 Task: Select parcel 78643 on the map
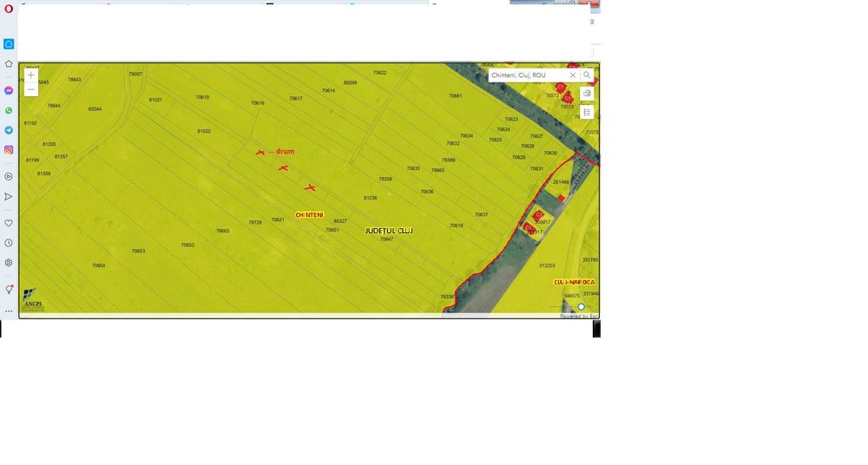74,80
